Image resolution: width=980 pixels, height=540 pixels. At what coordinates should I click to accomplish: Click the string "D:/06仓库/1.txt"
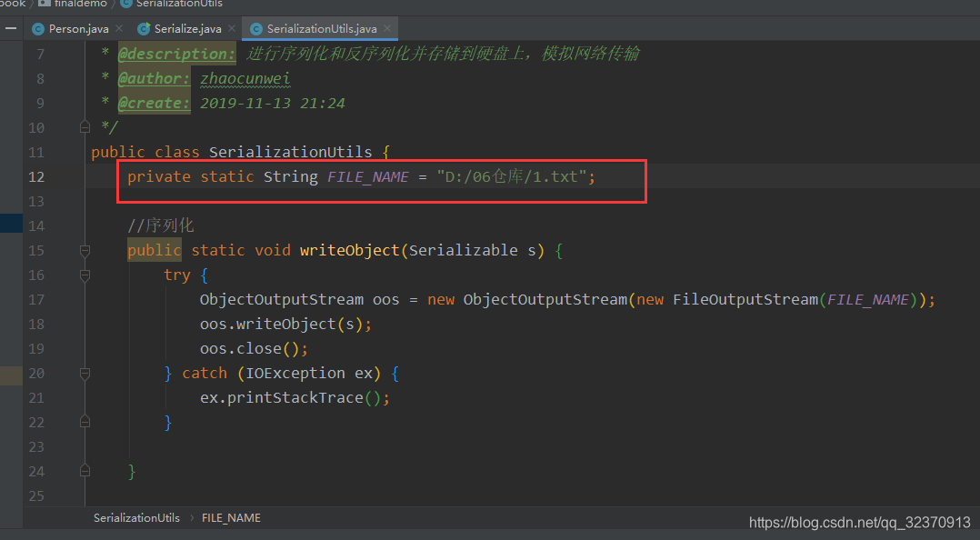512,177
